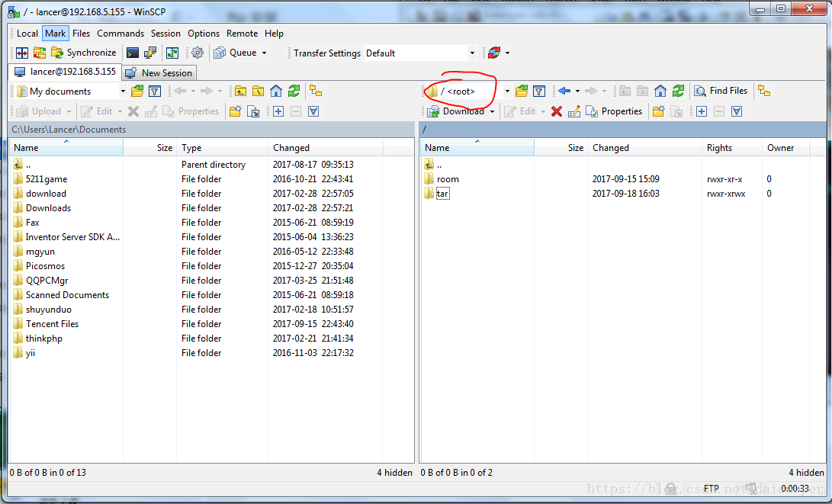Open Preferences gear icon
The image size is (832, 504).
pyautogui.click(x=198, y=53)
